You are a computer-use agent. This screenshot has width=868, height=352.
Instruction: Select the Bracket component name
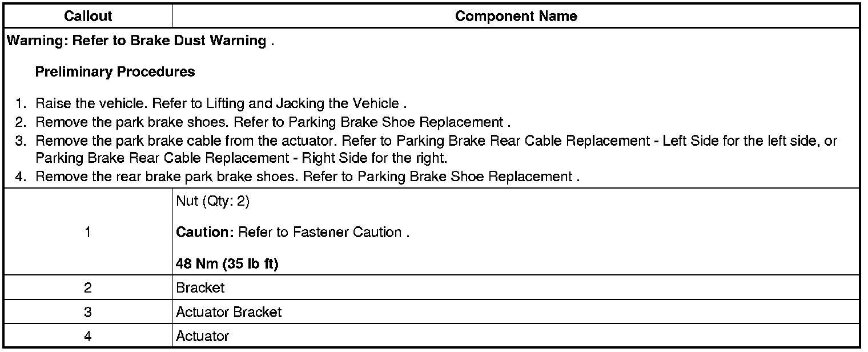click(x=200, y=288)
